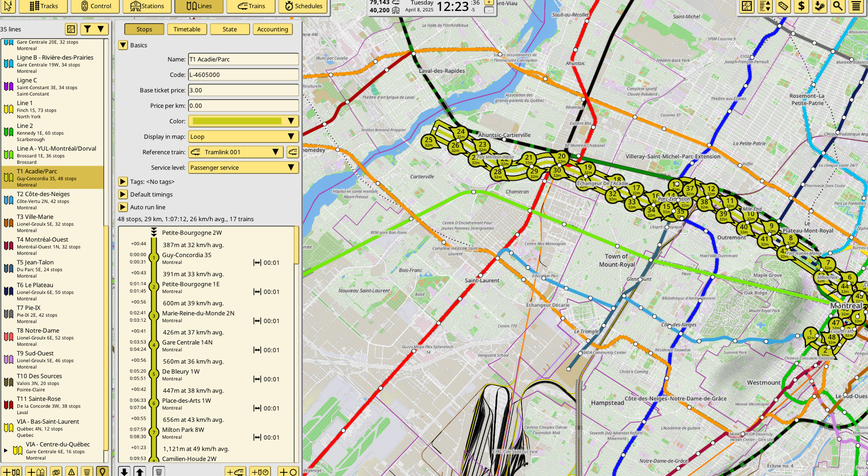The width and height of the screenshot is (868, 476).
Task: Select T2 Côte-des-Neiges line in list
Action: click(x=52, y=200)
